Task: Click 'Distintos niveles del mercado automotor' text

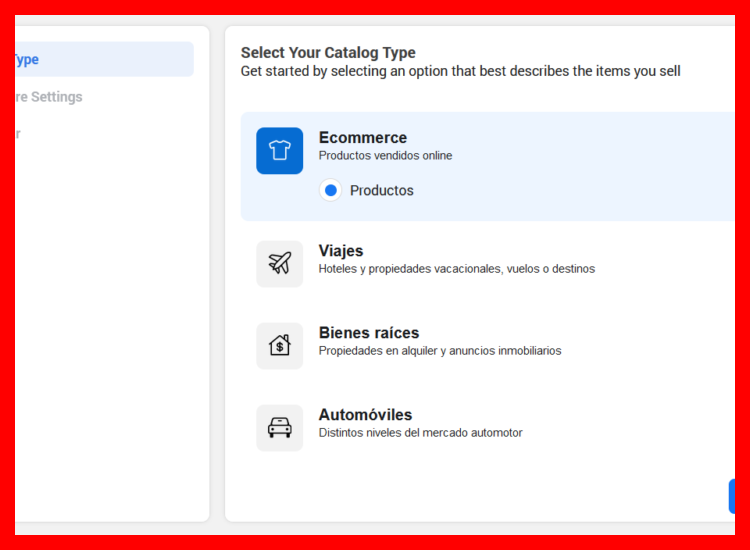Action: tap(420, 433)
